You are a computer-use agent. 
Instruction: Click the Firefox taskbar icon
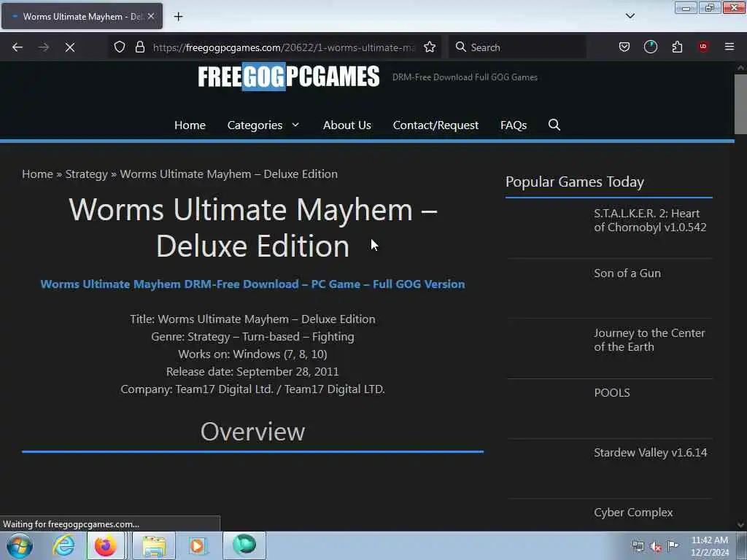[x=105, y=545]
